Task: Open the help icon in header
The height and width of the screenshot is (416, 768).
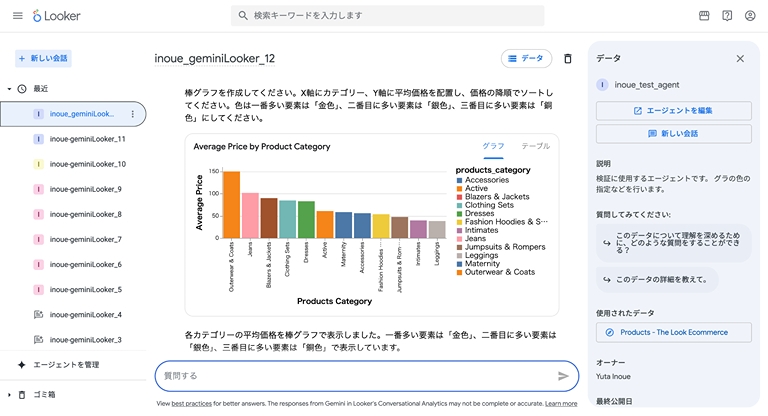Action: point(727,16)
